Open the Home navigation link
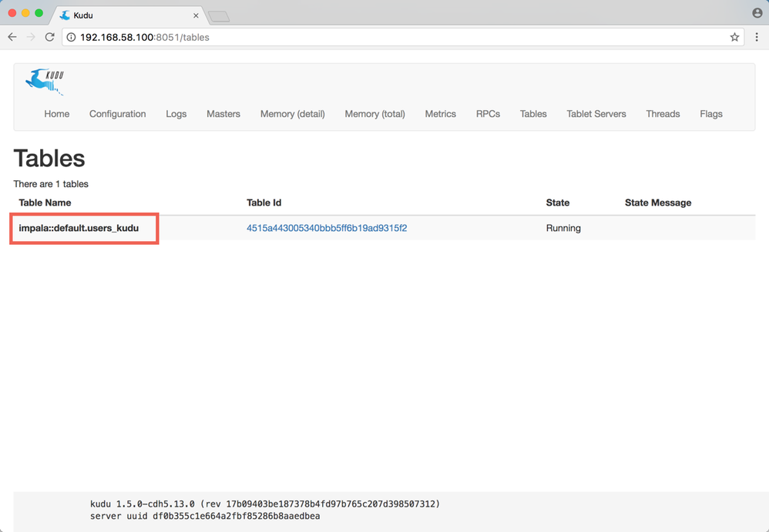The width and height of the screenshot is (769, 532). [57, 114]
